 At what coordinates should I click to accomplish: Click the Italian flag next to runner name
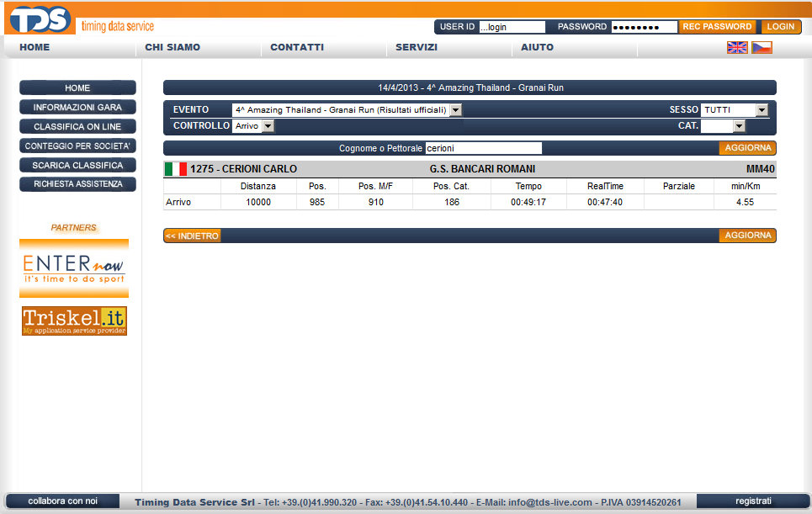click(x=175, y=169)
